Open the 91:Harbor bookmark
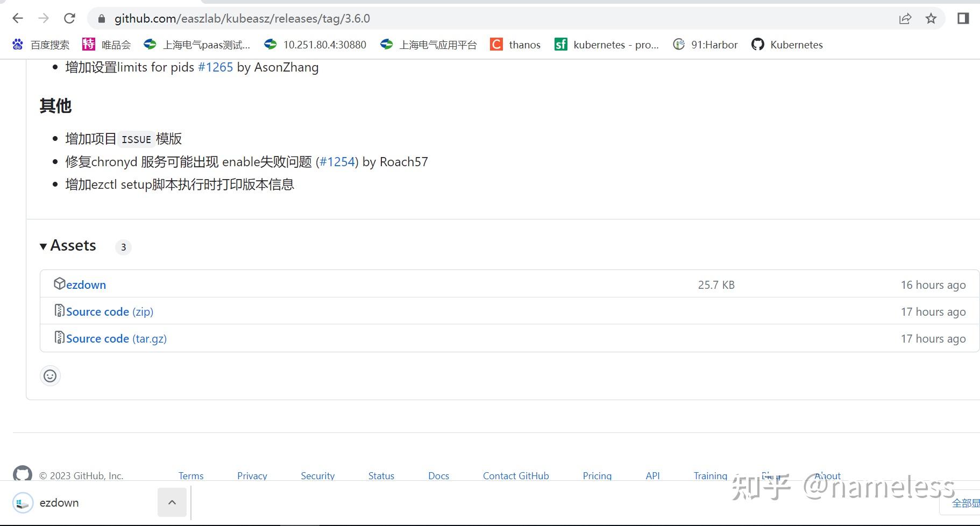Viewport: 980px width, 526px height. (x=705, y=45)
